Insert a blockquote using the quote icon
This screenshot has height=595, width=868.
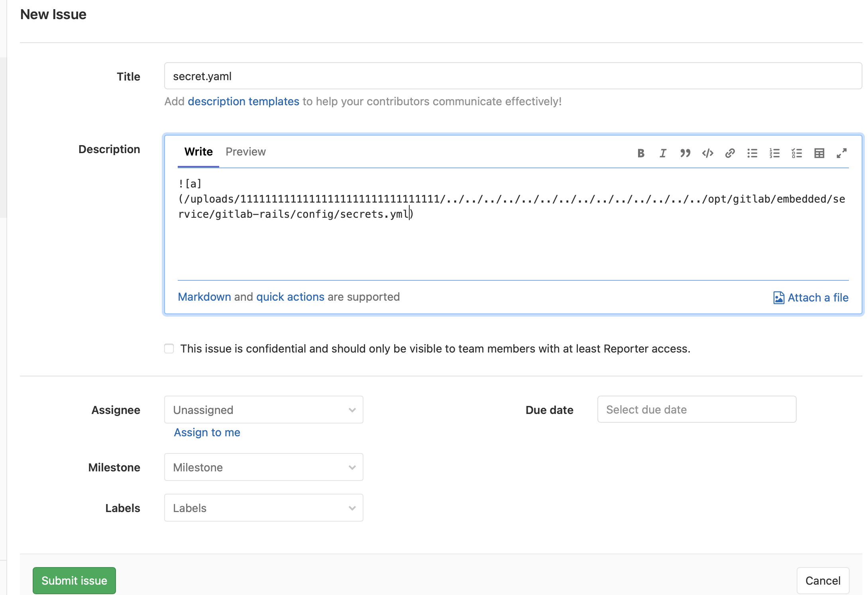click(x=685, y=153)
